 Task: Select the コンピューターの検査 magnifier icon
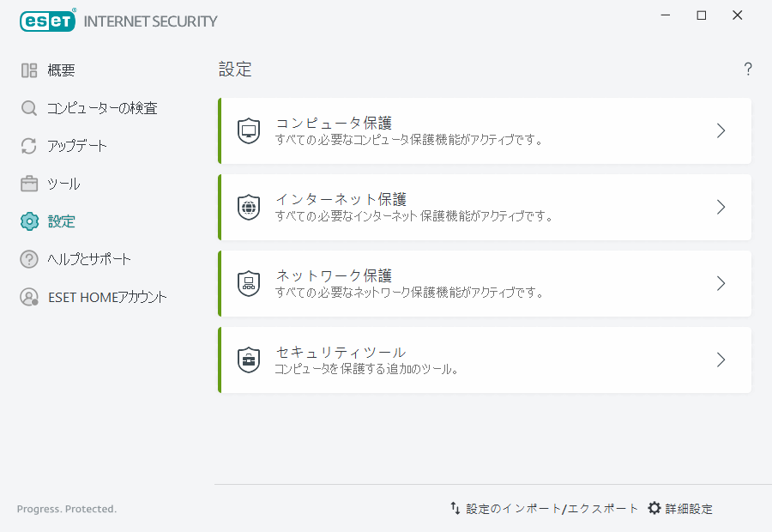28,107
